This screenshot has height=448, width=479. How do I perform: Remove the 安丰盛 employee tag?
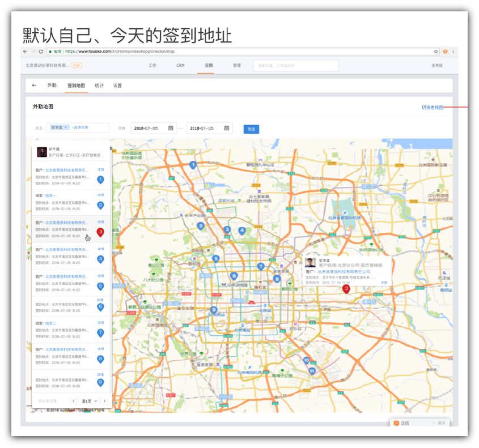click(66, 127)
